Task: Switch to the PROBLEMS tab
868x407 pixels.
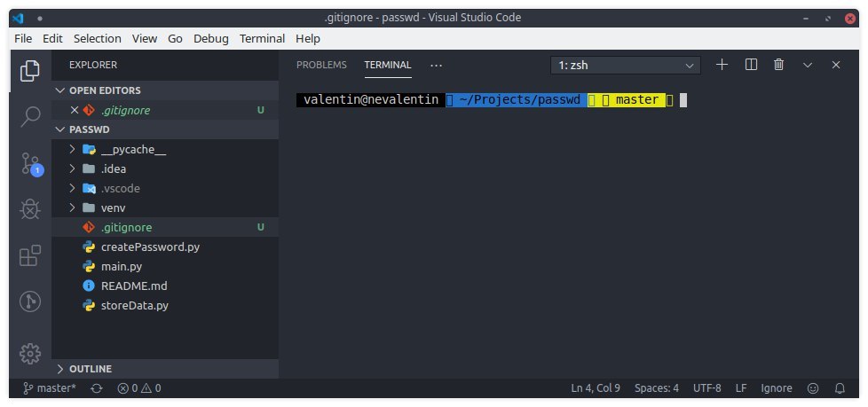Action: point(321,65)
